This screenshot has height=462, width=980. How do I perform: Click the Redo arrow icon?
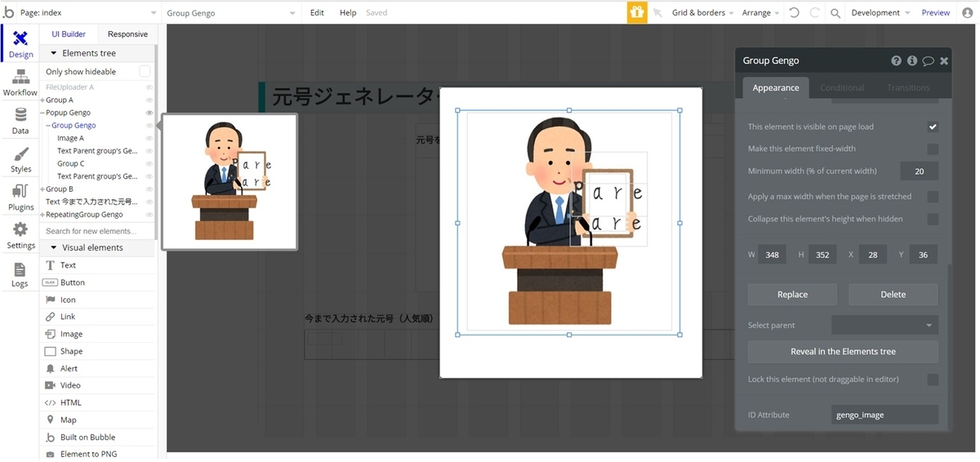[x=814, y=13]
